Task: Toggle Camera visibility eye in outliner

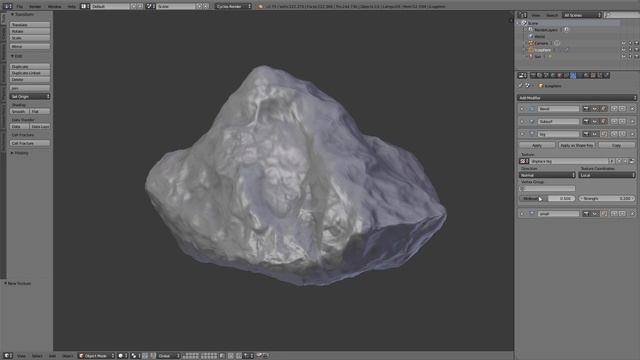Action: tap(623, 43)
